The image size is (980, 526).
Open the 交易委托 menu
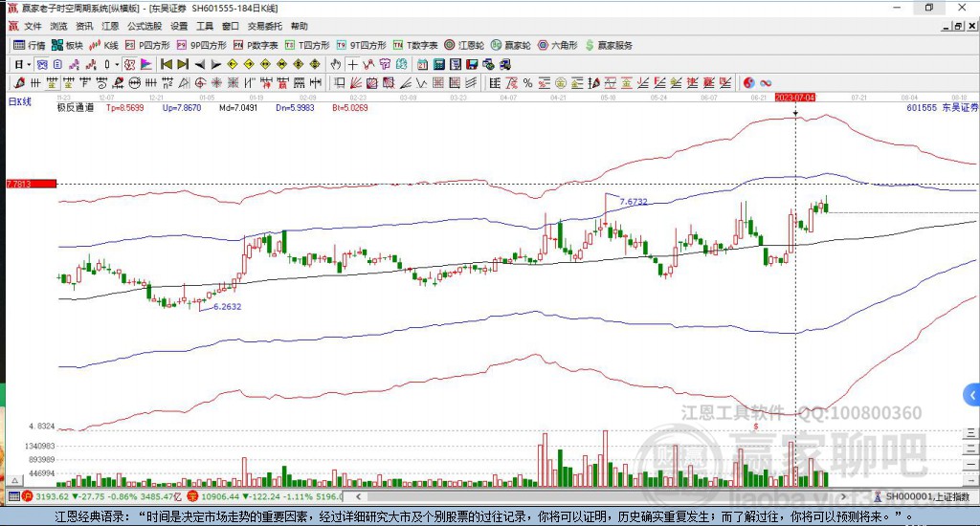click(264, 26)
